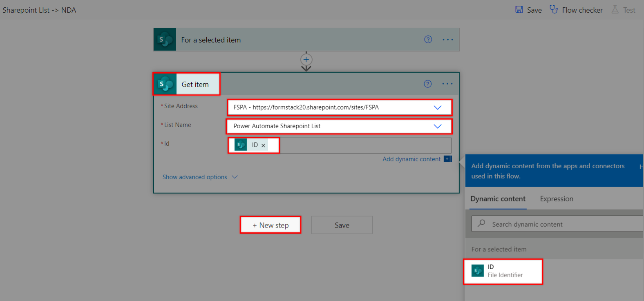Click the insert step plus icon between actions

(x=306, y=60)
